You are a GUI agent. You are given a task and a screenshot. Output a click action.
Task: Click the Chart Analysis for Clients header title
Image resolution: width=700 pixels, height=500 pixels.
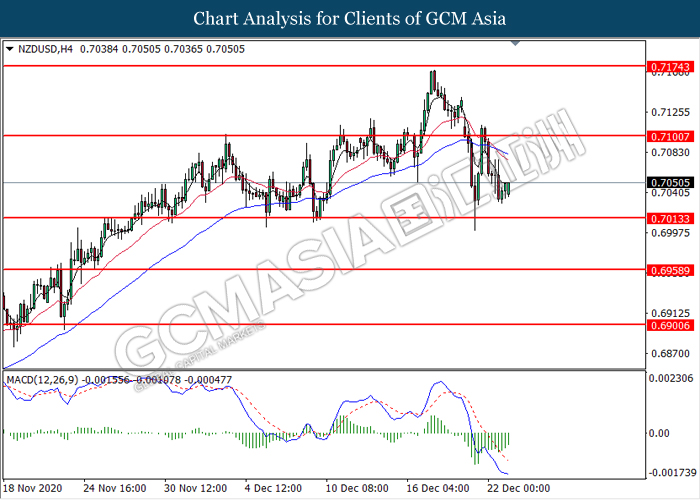coord(350,19)
